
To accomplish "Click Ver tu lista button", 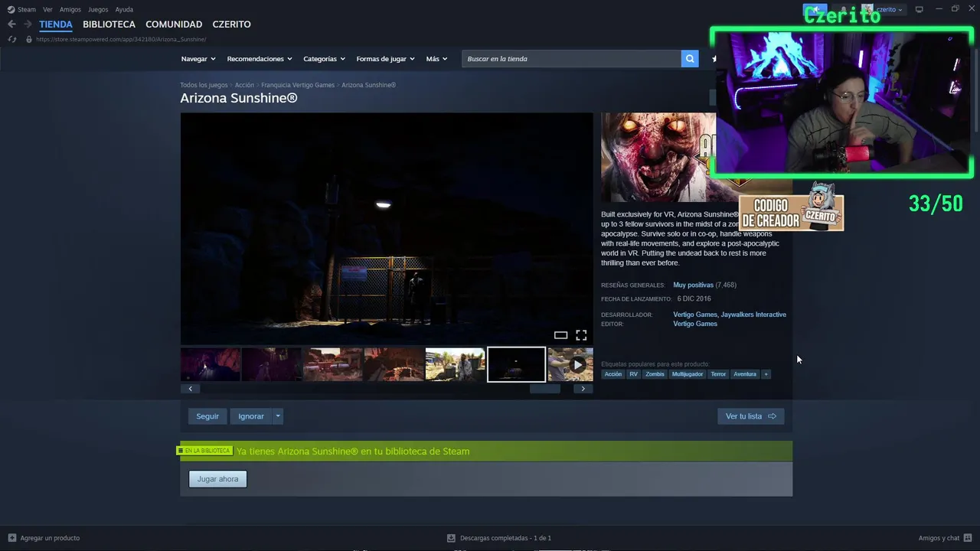I will (x=750, y=416).
